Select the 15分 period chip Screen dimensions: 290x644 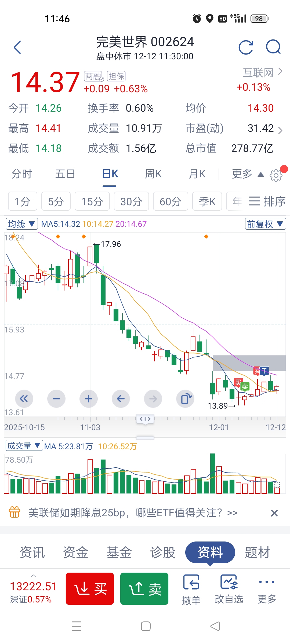92,201
